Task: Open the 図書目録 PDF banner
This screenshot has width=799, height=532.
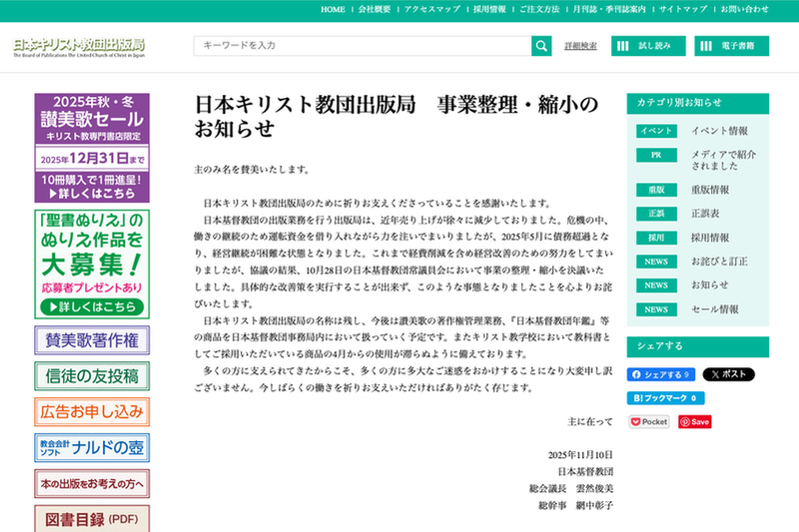Action: (x=91, y=519)
